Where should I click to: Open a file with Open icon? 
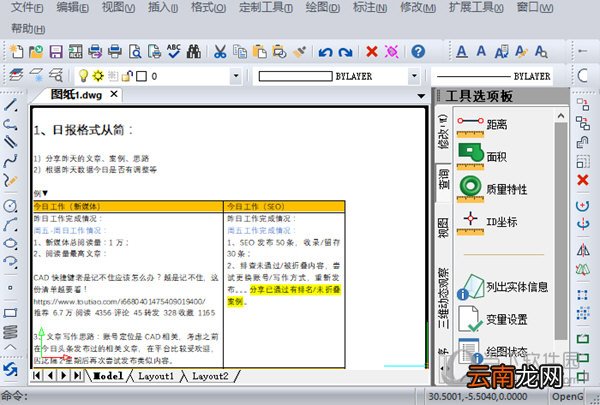[x=36, y=51]
